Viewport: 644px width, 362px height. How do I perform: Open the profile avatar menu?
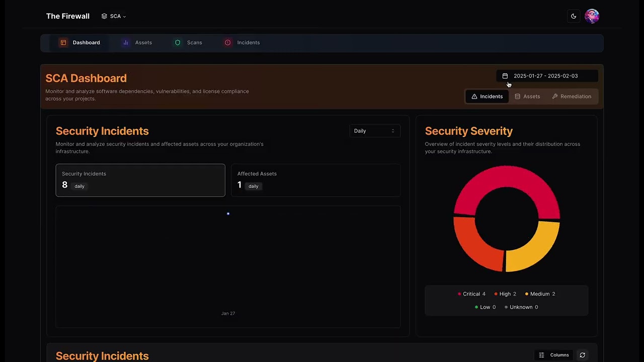pos(592,16)
